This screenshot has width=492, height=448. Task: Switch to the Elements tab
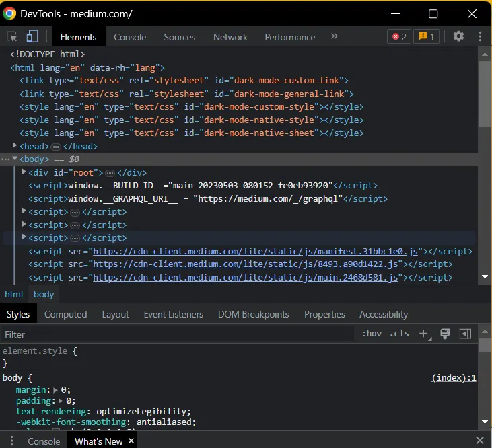pos(78,37)
